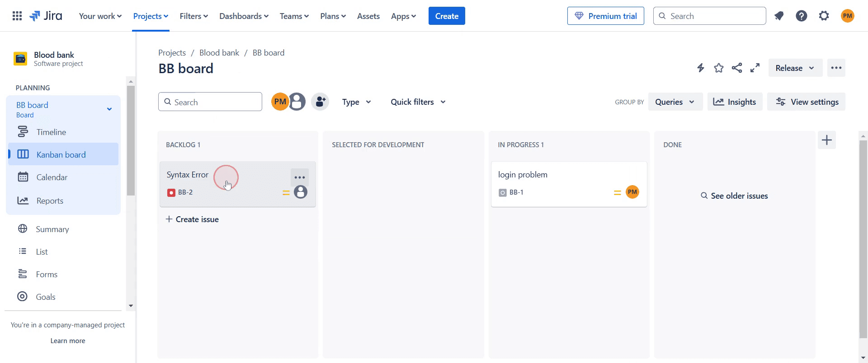Open Projects dropdown menu

(x=151, y=16)
